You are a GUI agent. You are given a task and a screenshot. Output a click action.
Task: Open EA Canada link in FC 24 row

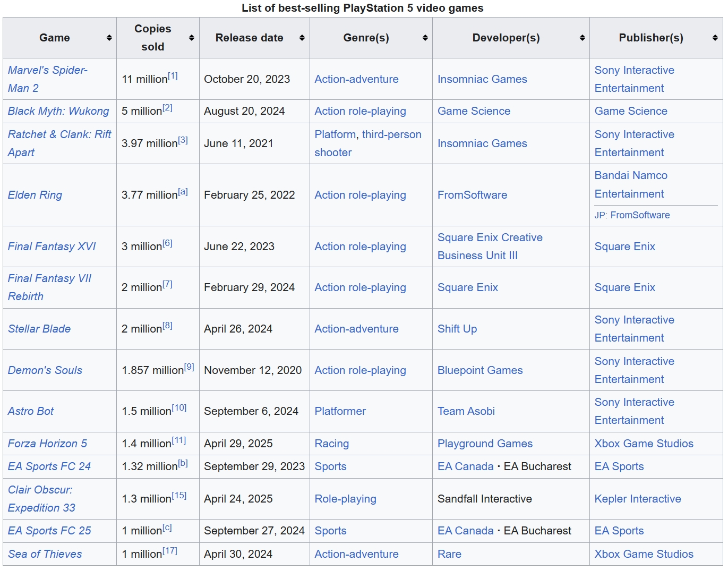[466, 466]
